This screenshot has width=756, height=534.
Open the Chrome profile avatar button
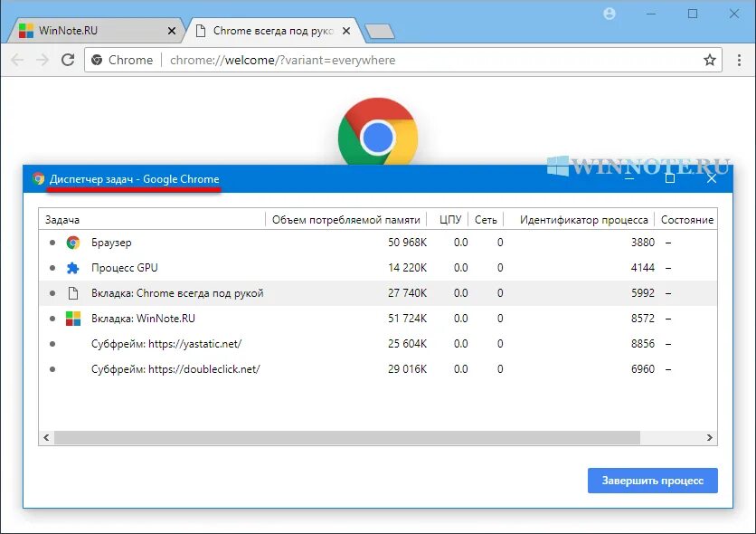point(610,14)
